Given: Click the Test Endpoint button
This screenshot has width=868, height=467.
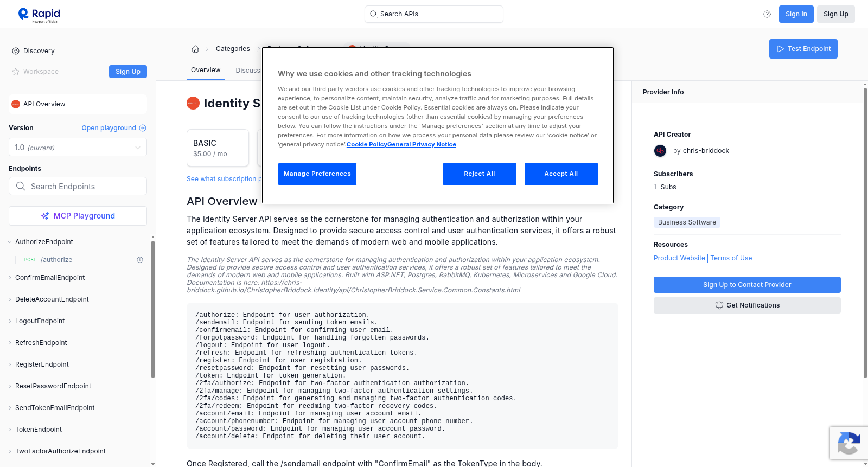Looking at the screenshot, I should coord(803,49).
